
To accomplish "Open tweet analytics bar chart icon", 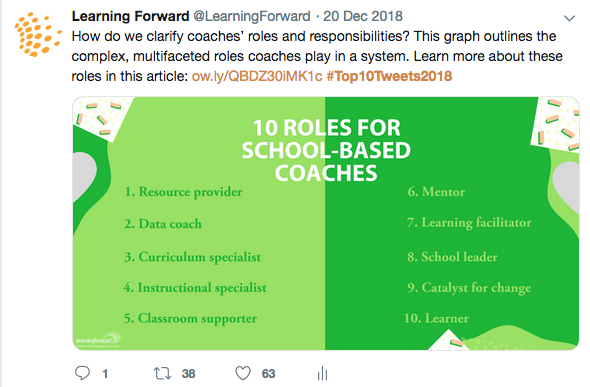I will tap(322, 373).
